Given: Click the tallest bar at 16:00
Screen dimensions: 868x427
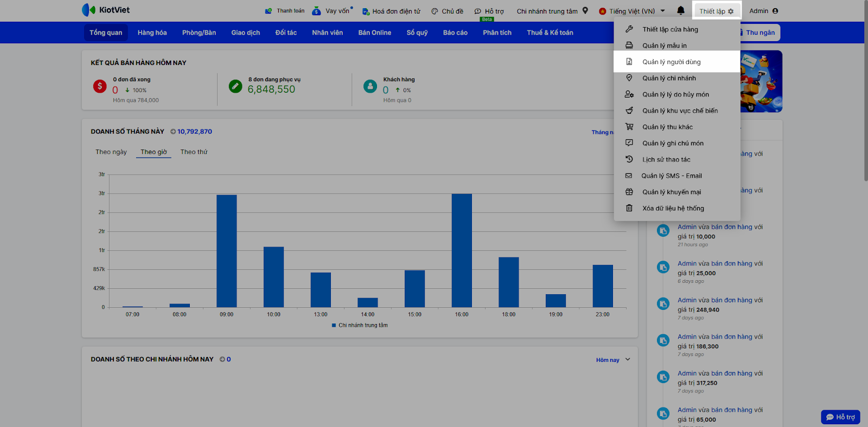Looking at the screenshot, I should (462, 250).
